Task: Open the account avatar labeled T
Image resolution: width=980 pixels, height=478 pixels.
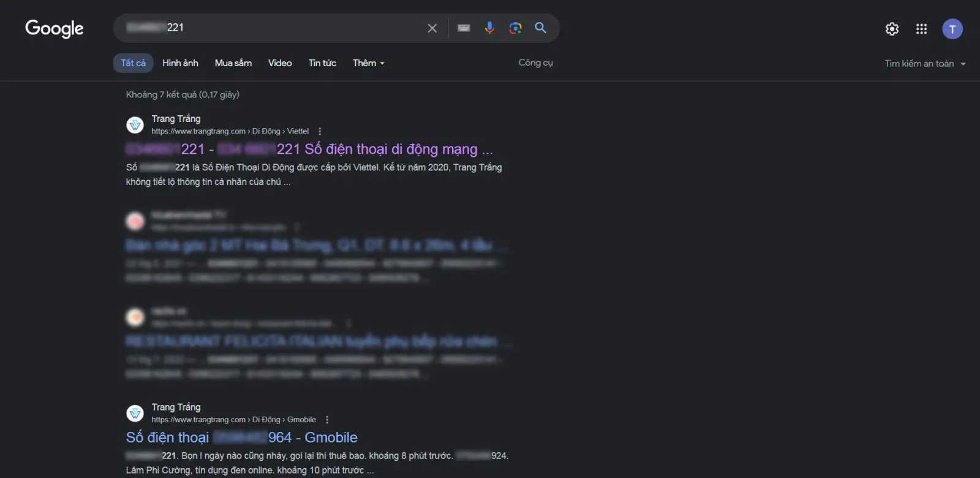Action: (952, 29)
